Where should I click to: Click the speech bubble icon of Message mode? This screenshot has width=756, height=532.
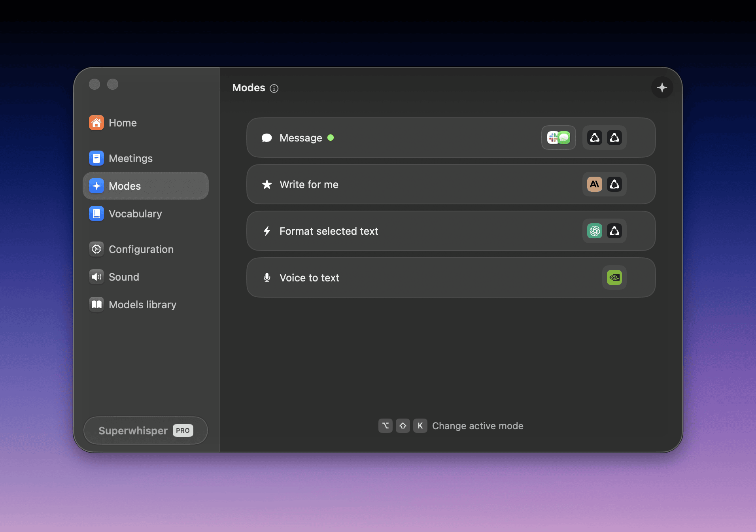[267, 138]
